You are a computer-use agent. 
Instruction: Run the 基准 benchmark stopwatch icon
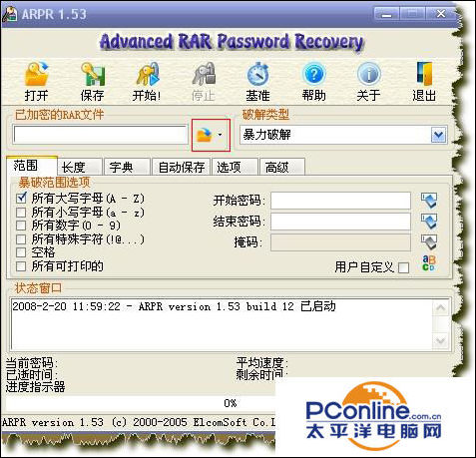257,74
